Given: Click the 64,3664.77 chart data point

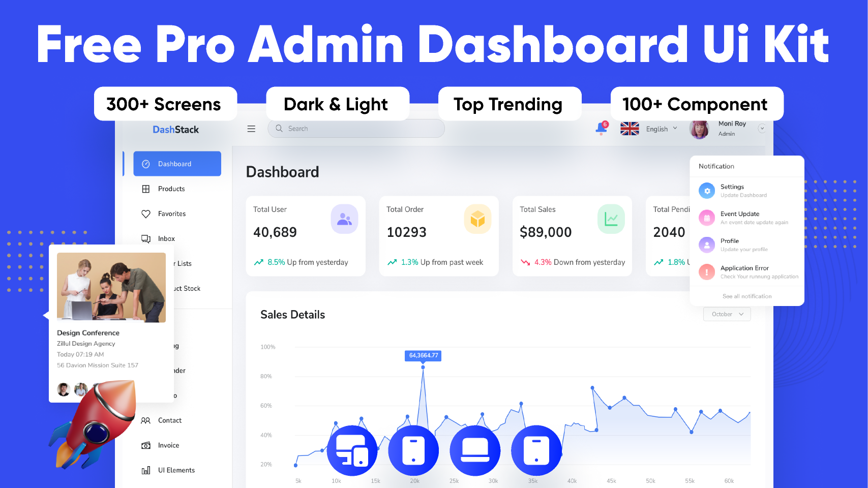Looking at the screenshot, I should point(423,367).
